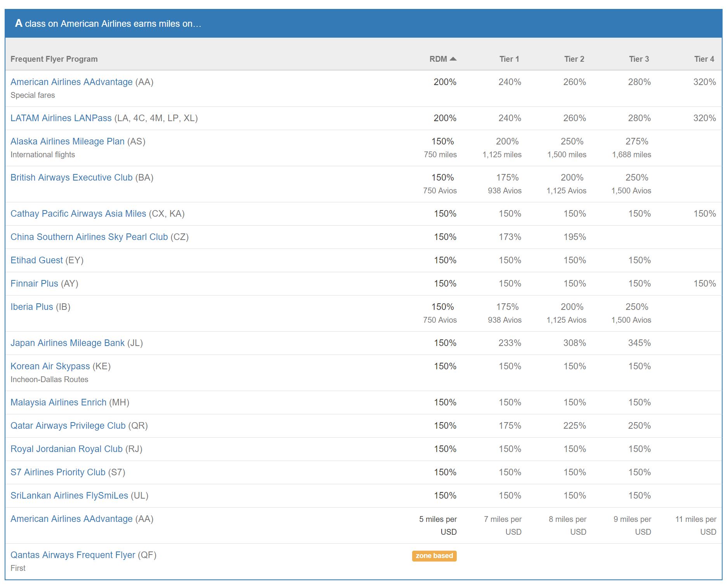Open British Airways Executive Club link
Screen dimensions: 728x586
[71, 177]
